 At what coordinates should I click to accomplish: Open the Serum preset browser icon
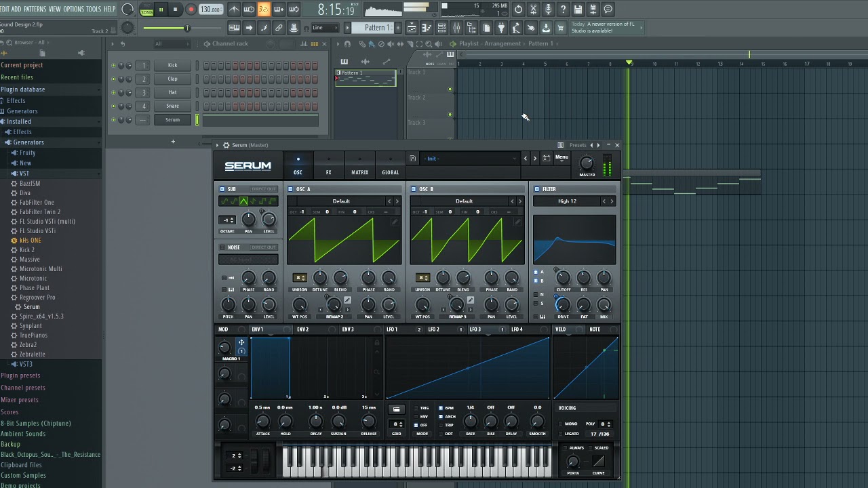coord(547,158)
